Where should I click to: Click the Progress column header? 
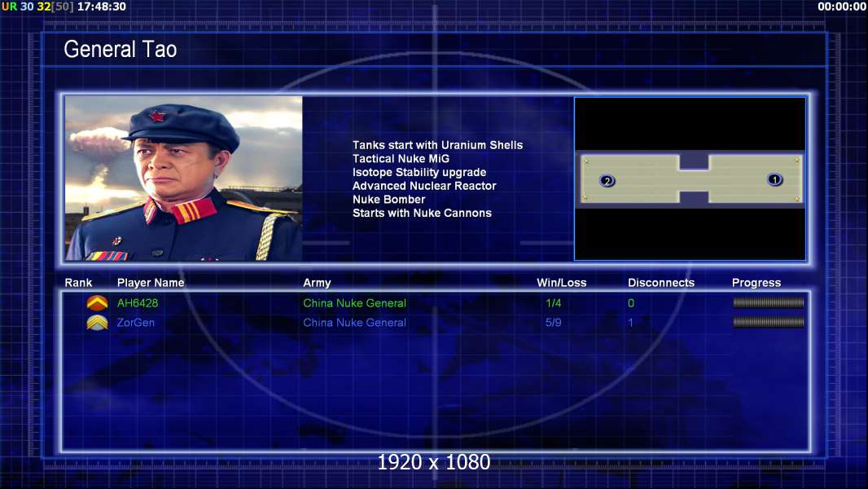point(756,283)
